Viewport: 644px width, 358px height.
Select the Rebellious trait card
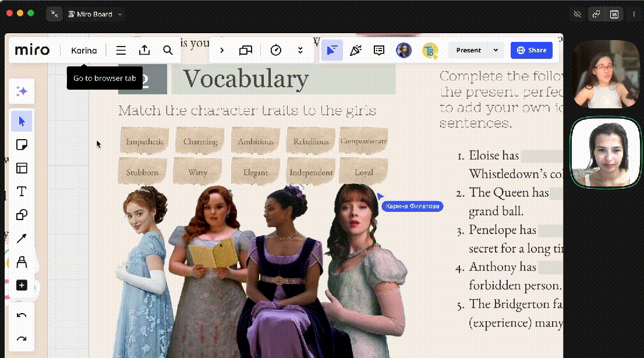click(x=311, y=141)
